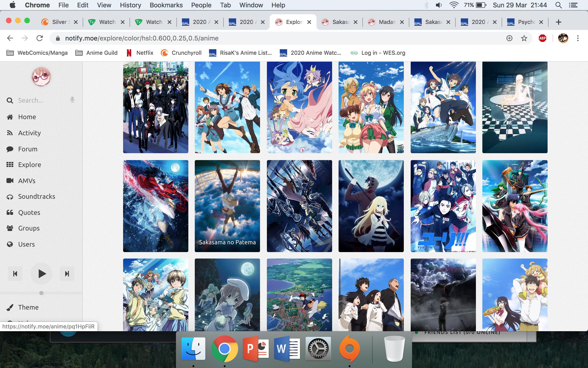
Task: Open the WebComics/Manga bookmarks folder
Action: point(37,53)
